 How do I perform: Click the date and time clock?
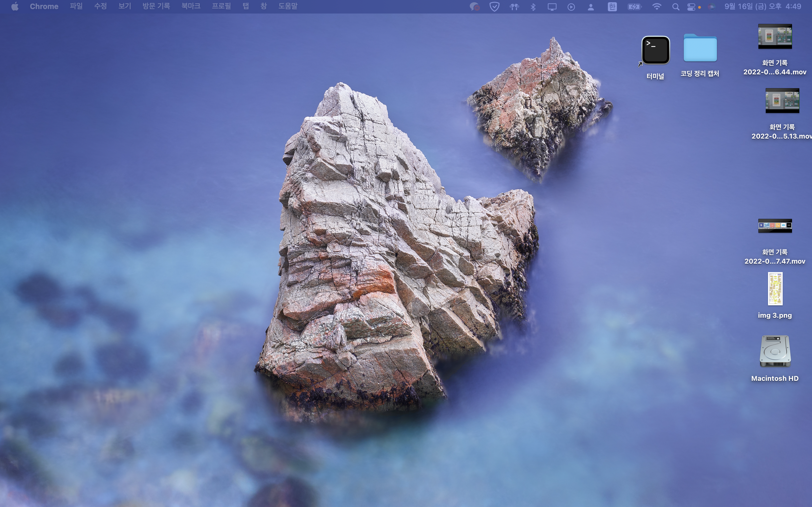pos(763,6)
